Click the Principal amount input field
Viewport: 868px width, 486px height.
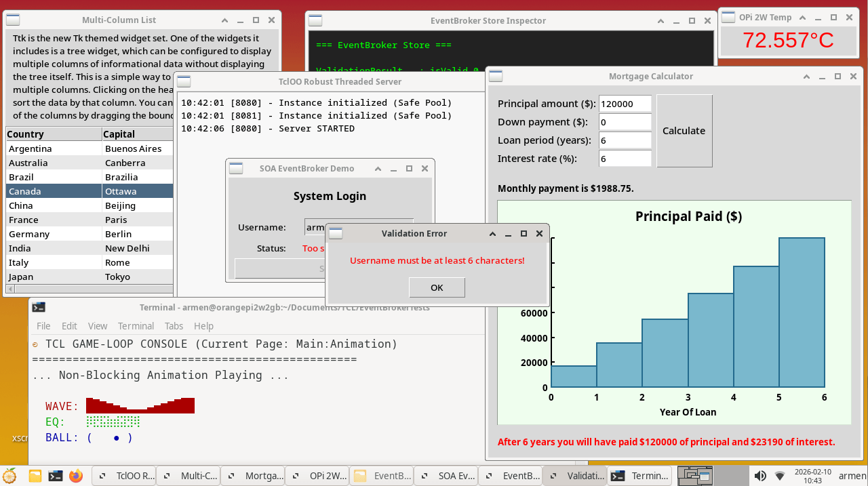pyautogui.click(x=625, y=104)
